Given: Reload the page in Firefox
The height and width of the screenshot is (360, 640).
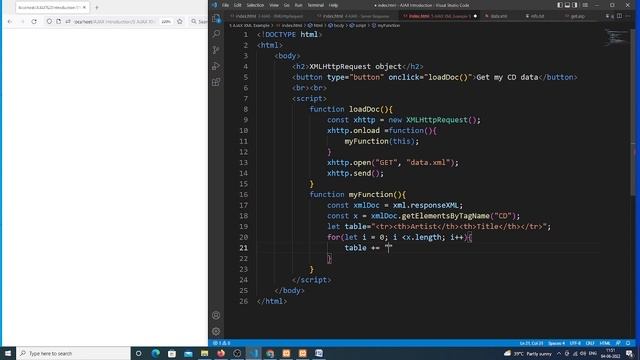Looking at the screenshot, I should tap(34, 21).
